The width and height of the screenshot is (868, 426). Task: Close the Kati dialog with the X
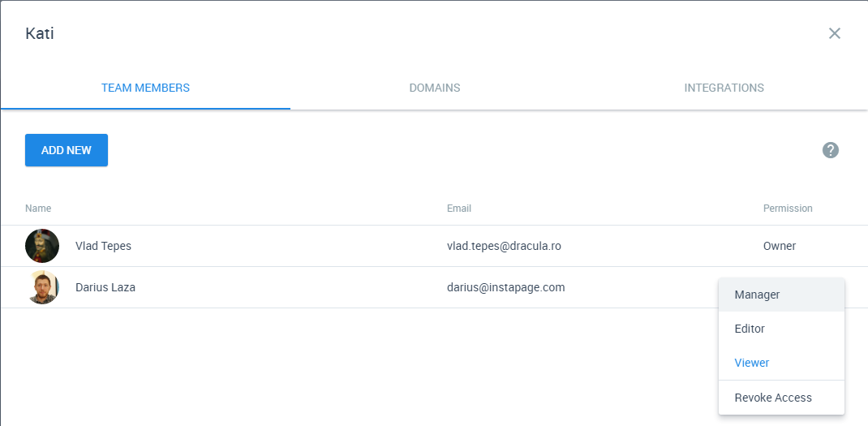[x=834, y=33]
